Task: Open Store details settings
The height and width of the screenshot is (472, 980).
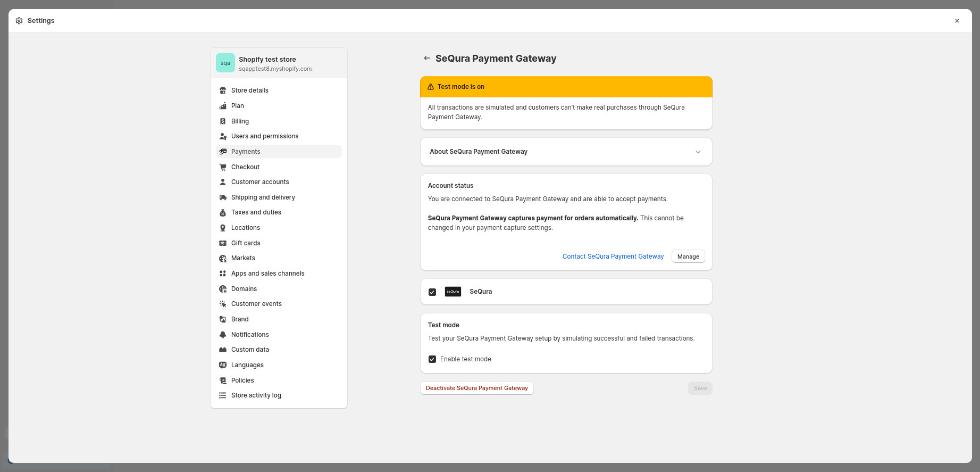Action: [x=279, y=90]
